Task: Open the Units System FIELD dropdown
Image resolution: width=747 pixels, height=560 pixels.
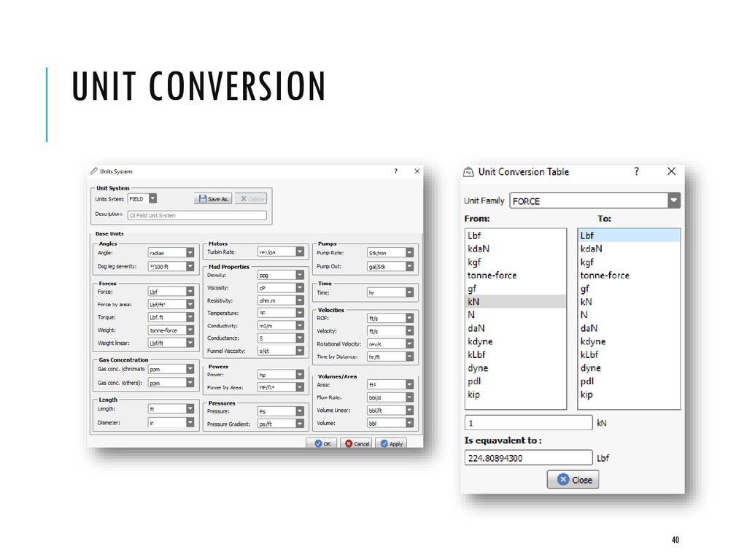Action: pyautogui.click(x=152, y=198)
